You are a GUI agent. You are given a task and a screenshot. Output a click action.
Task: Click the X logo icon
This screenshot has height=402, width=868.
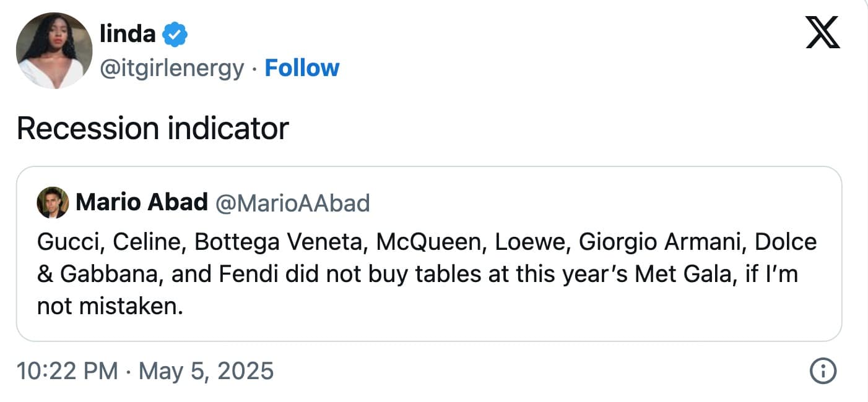point(823,33)
